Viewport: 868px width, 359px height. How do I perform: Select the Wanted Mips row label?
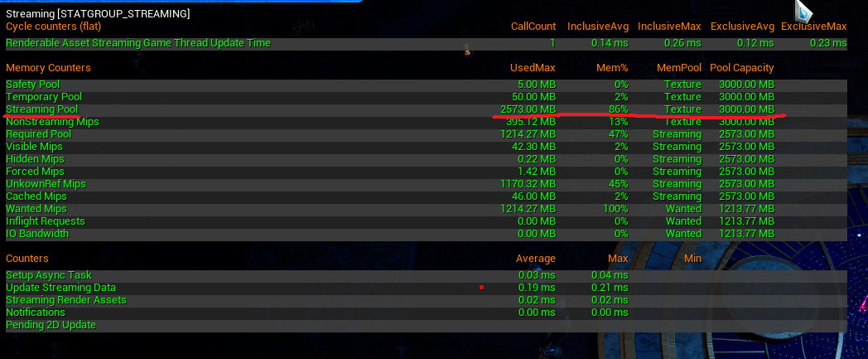[36, 208]
